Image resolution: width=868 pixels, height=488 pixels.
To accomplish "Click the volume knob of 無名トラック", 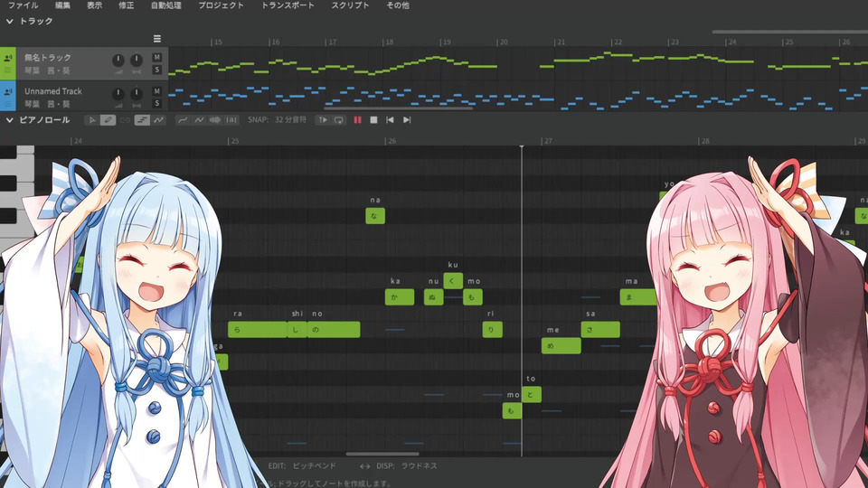I will (118, 61).
